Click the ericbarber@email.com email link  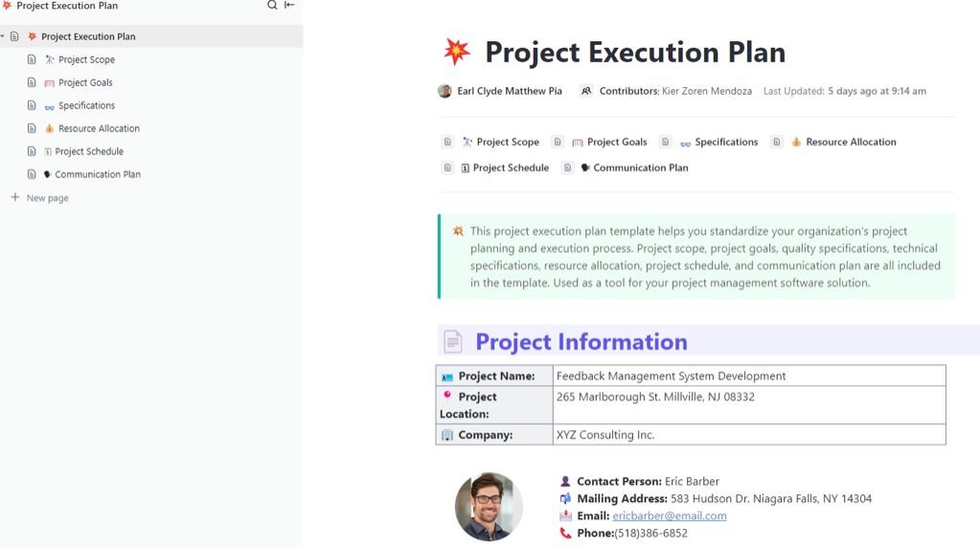669,515
